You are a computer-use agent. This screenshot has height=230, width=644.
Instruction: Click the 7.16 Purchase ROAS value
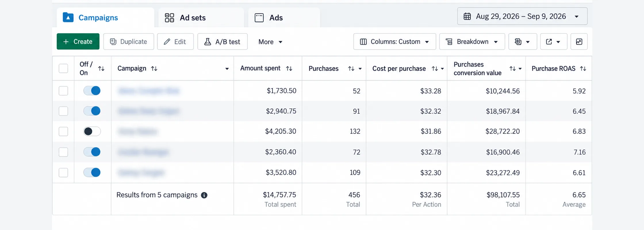(x=580, y=152)
